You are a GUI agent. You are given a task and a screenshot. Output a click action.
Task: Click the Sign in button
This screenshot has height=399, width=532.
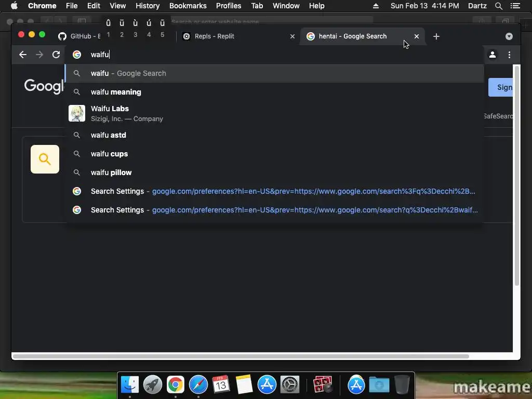click(501, 87)
